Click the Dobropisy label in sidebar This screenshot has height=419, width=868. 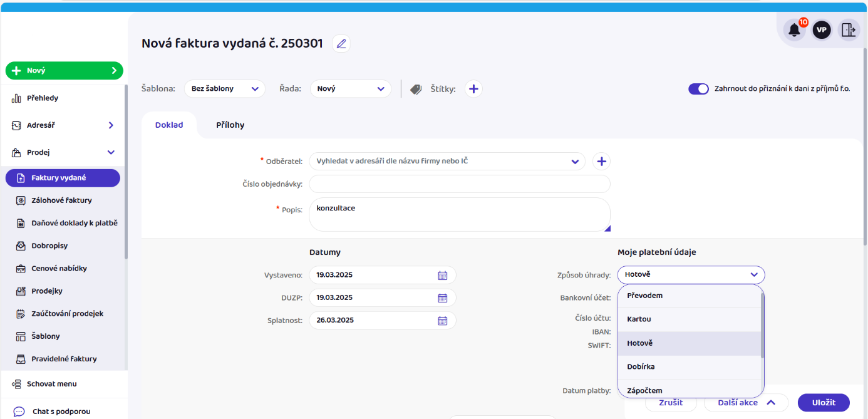coord(49,246)
